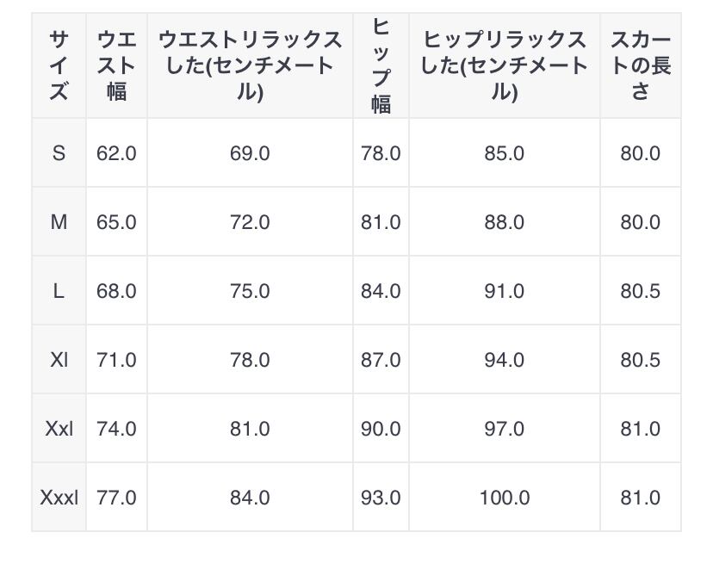Select the Xl size row label
The image size is (713, 588).
(59, 360)
